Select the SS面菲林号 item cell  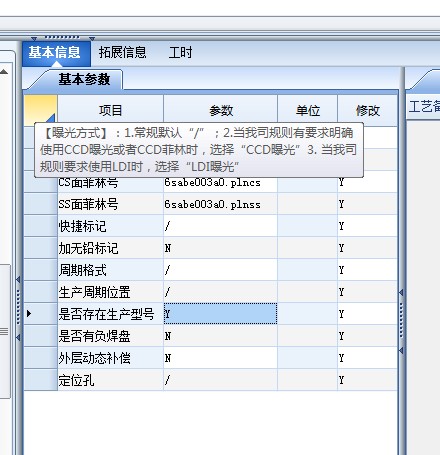click(x=110, y=204)
